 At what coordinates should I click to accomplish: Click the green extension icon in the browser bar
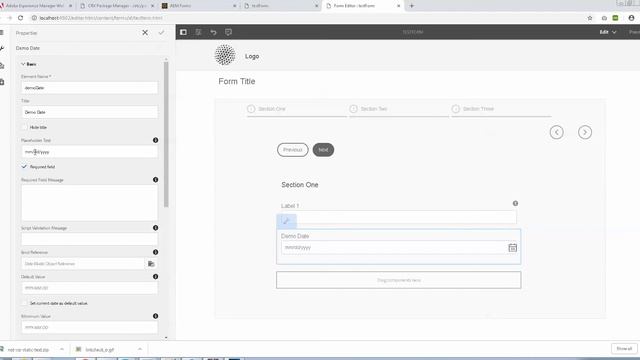click(615, 18)
